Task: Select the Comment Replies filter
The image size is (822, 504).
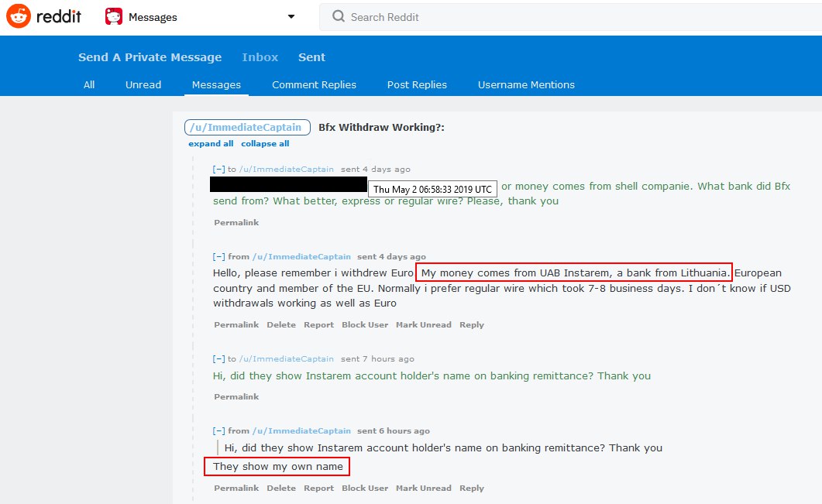Action: coord(314,85)
